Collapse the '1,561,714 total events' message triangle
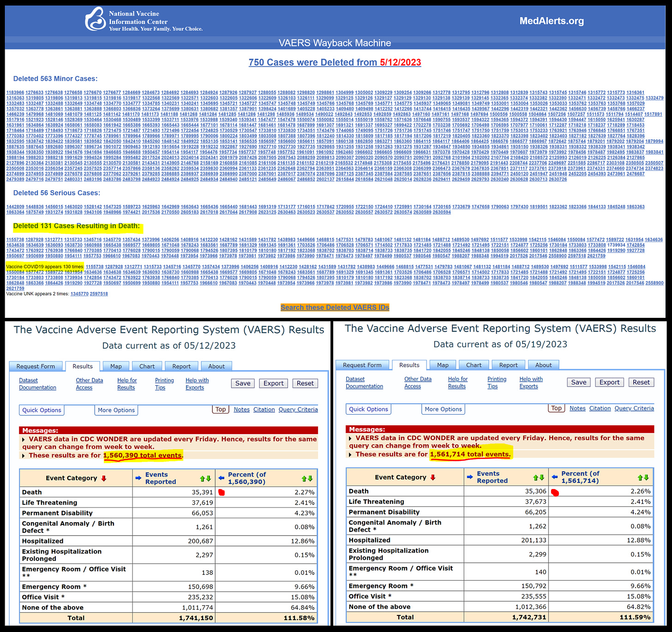 pos(351,454)
